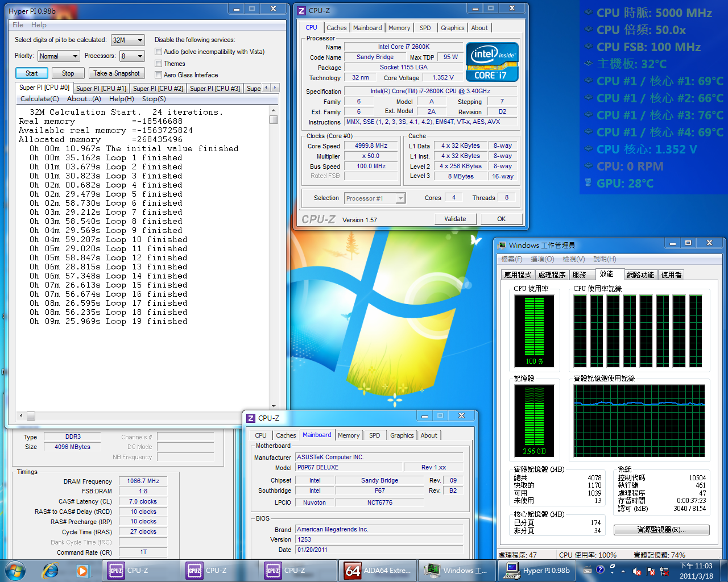The image size is (728, 582).
Task: Click the CPU-Z title bar icon in the Processor window
Action: click(302, 10)
